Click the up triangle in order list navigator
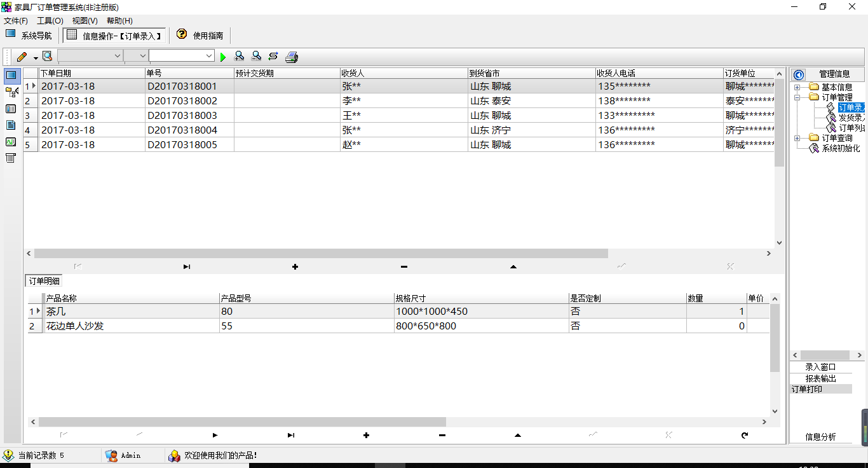This screenshot has height=468, width=868. pyautogui.click(x=513, y=266)
